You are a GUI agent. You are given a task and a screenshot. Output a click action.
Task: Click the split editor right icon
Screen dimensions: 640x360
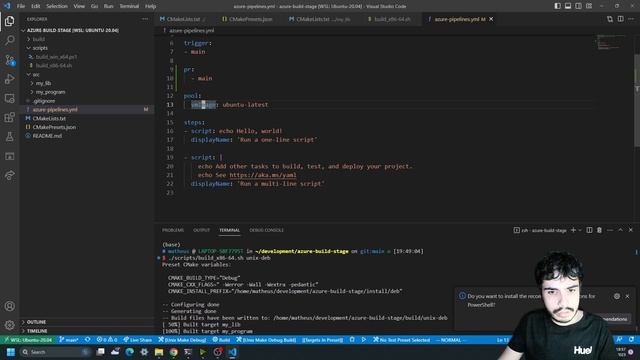(x=620, y=19)
